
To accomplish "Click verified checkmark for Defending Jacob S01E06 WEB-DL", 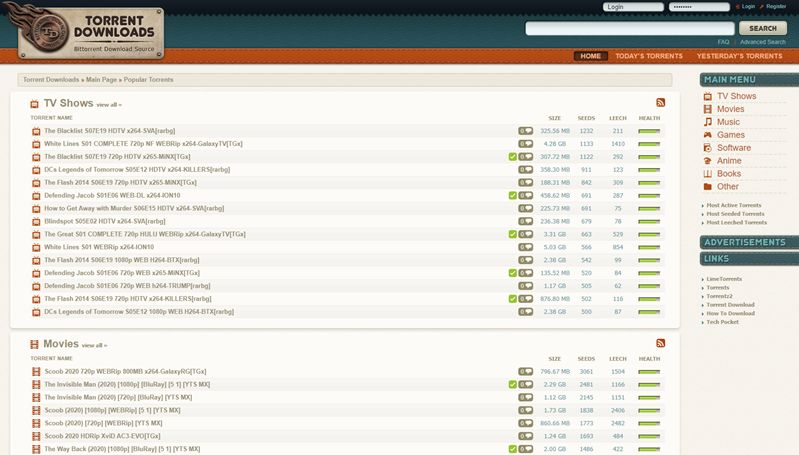I will (513, 195).
